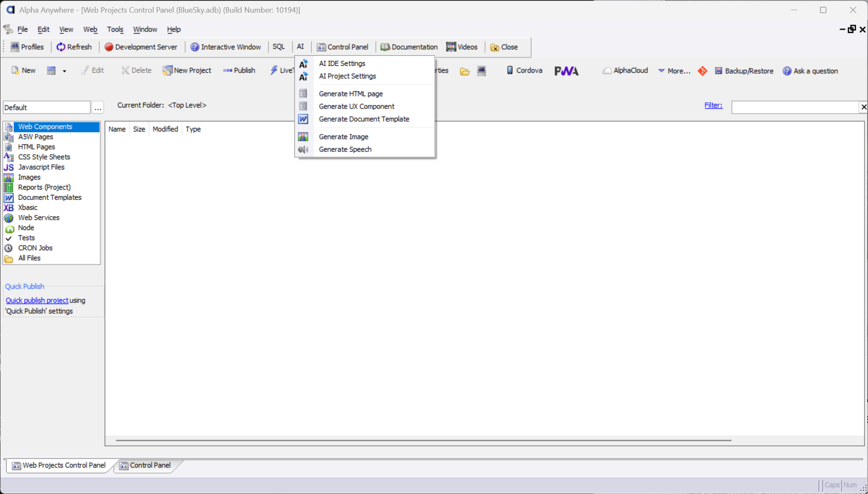Open the File menu

(x=23, y=29)
